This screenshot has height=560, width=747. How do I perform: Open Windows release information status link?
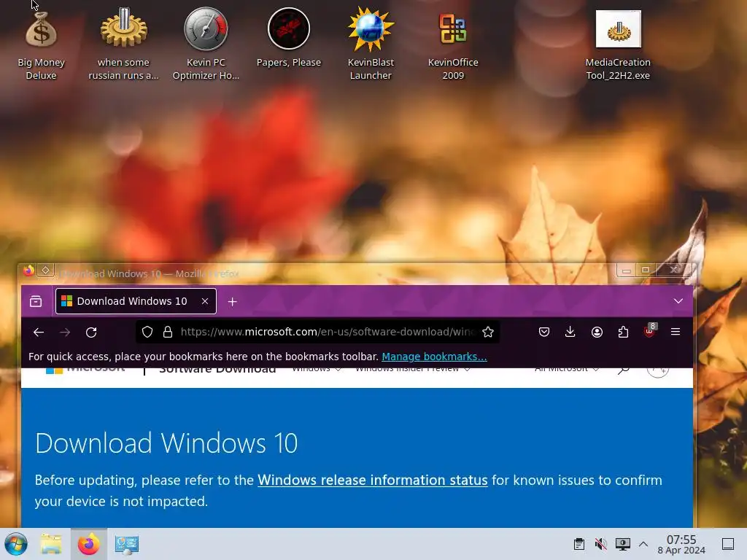(x=373, y=480)
